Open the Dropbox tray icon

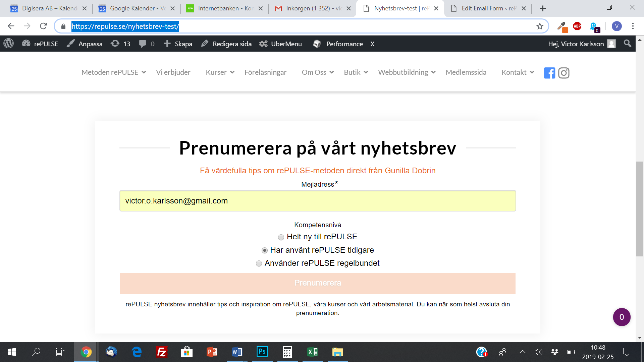coord(555,352)
